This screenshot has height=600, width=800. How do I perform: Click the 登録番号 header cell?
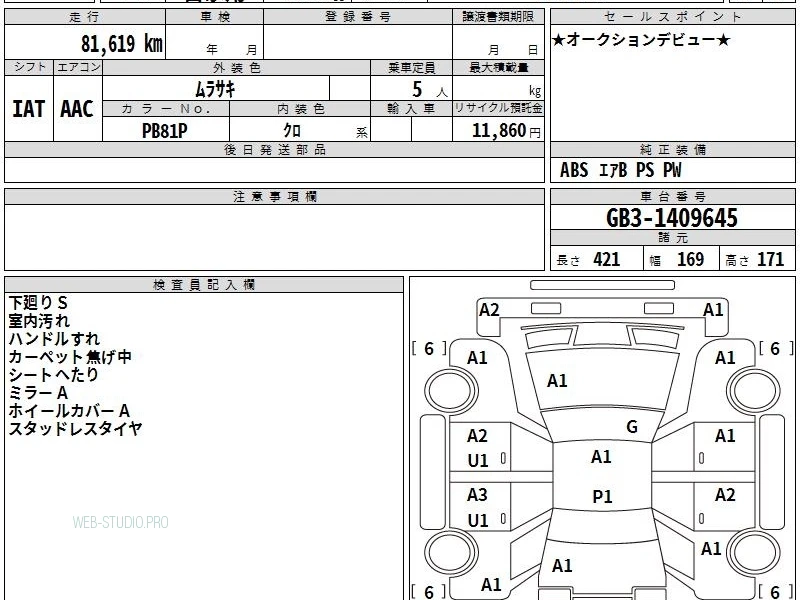358,17
